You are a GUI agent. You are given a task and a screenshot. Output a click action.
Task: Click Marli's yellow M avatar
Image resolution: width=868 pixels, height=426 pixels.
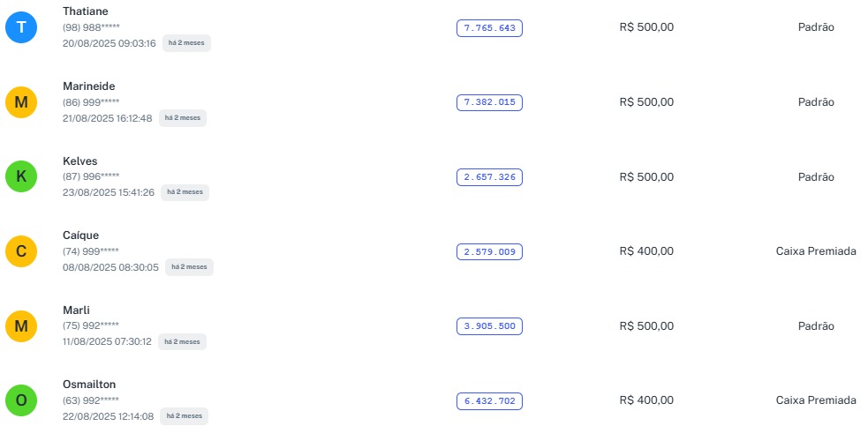(x=21, y=327)
